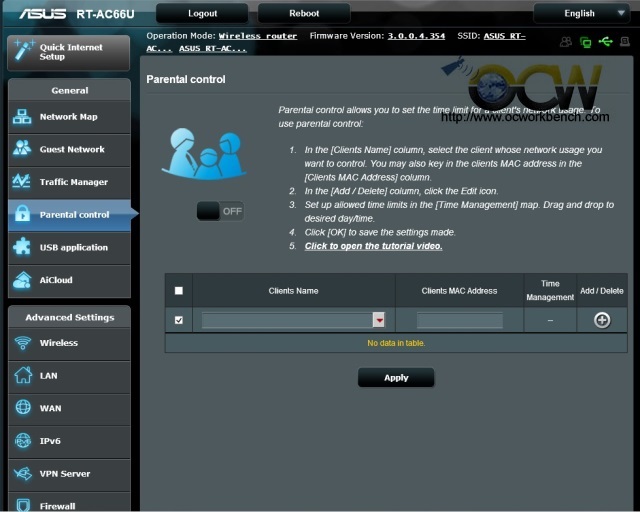Click the Clients Name column header
Image resolution: width=640 pixels, height=512 pixels.
coord(293,291)
